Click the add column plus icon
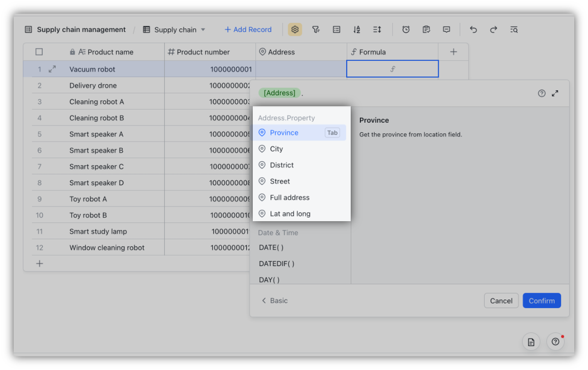 (453, 52)
